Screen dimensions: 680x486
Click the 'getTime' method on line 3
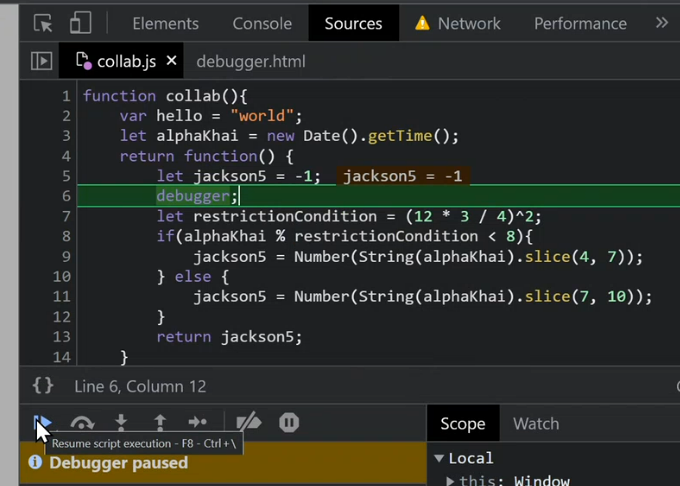400,136
